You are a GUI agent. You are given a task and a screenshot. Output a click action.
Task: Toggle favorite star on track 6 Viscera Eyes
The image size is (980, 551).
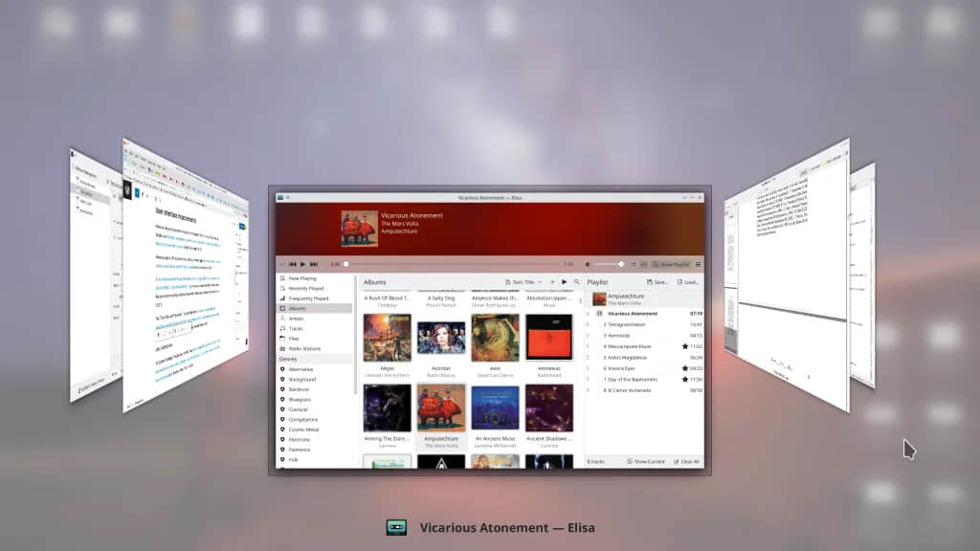(685, 368)
